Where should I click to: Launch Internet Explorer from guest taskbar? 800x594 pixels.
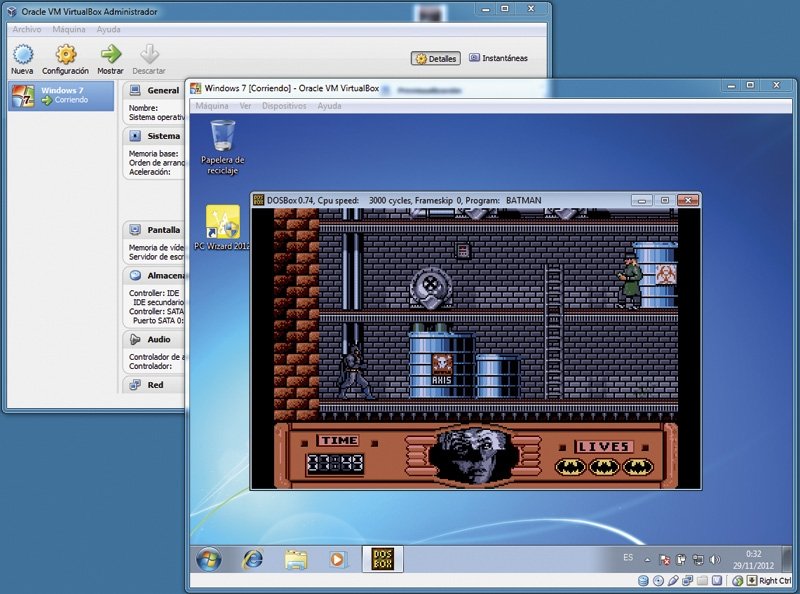click(x=253, y=559)
